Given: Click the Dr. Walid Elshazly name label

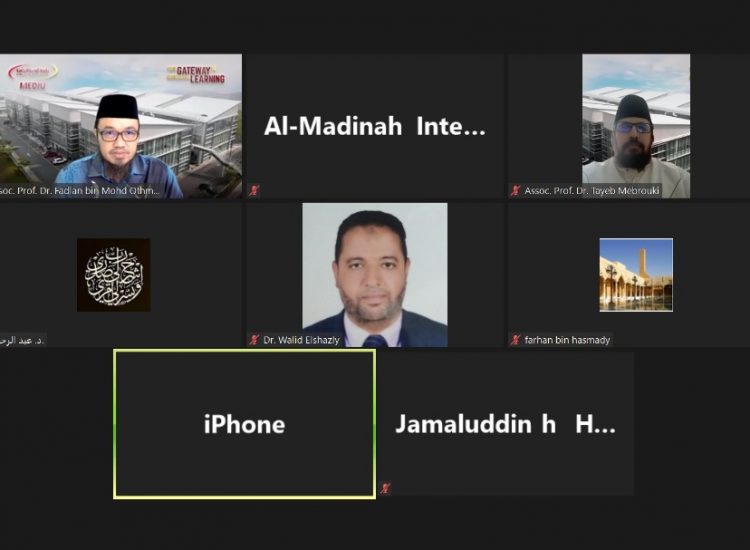Looking at the screenshot, I should click(301, 340).
